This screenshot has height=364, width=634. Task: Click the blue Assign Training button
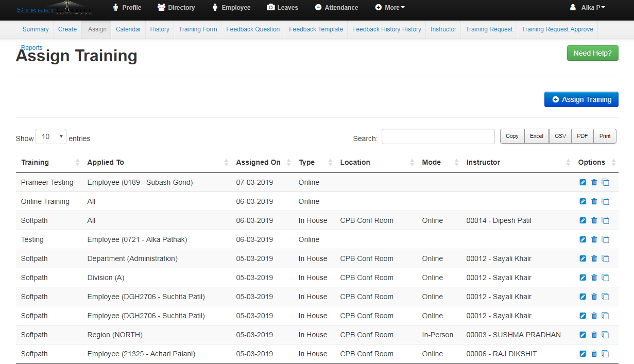[581, 99]
